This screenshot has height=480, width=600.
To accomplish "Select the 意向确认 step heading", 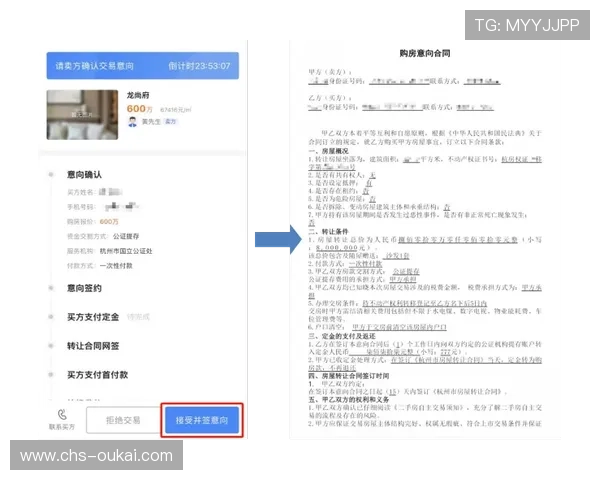I will pyautogui.click(x=84, y=175).
